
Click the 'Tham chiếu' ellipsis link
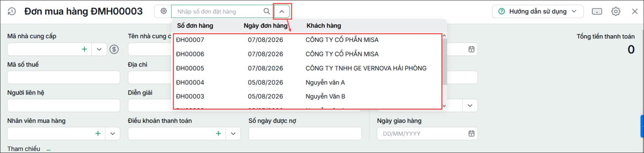[x=48, y=149]
